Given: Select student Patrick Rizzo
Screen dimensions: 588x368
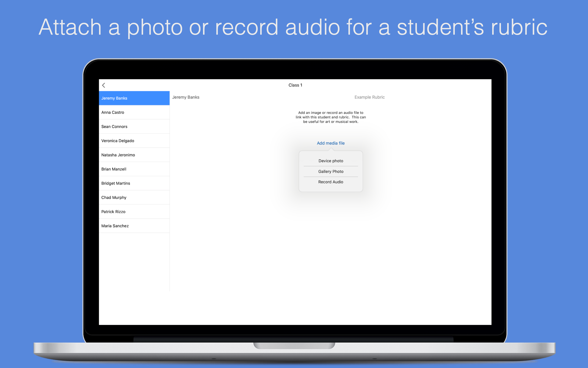Looking at the screenshot, I should point(134,212).
